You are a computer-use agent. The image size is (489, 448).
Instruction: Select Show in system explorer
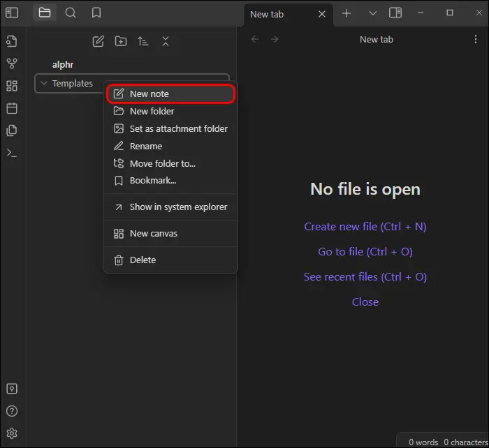tap(170, 207)
